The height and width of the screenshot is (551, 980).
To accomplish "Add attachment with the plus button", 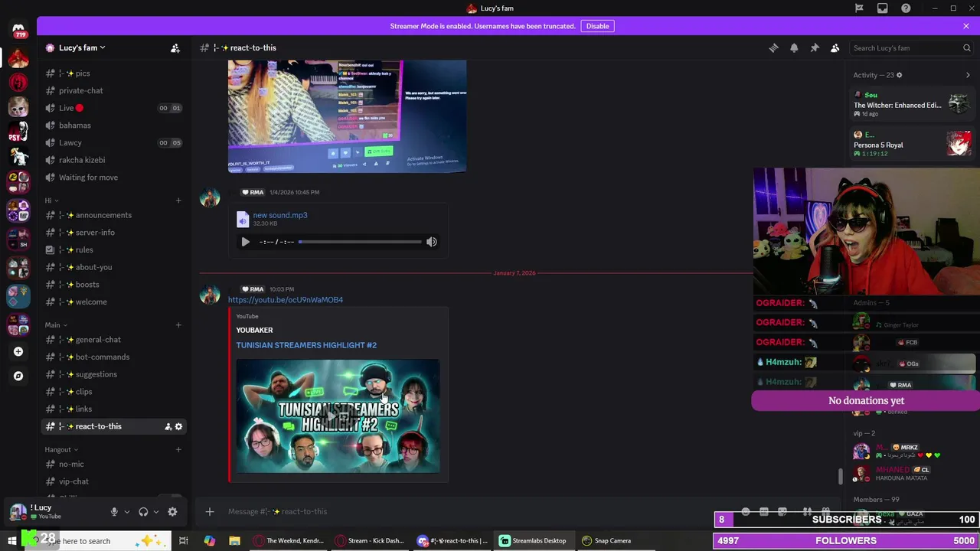I will pos(210,511).
